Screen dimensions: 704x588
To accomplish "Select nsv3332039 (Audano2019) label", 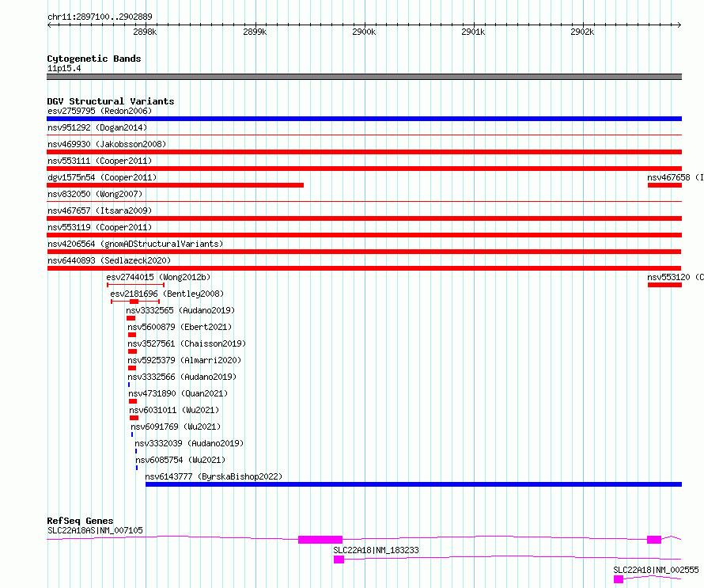I will (x=189, y=443).
